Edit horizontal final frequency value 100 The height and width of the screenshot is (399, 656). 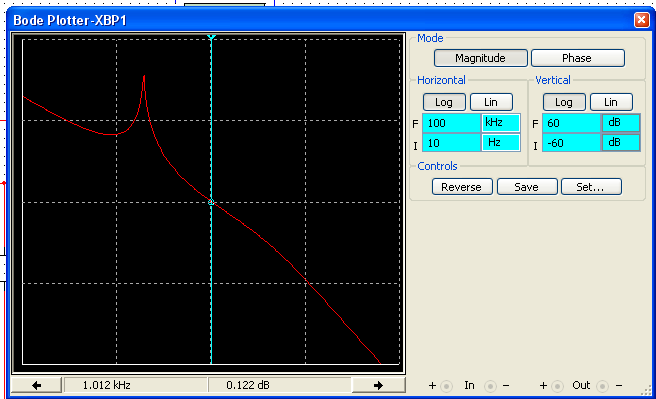click(x=451, y=123)
